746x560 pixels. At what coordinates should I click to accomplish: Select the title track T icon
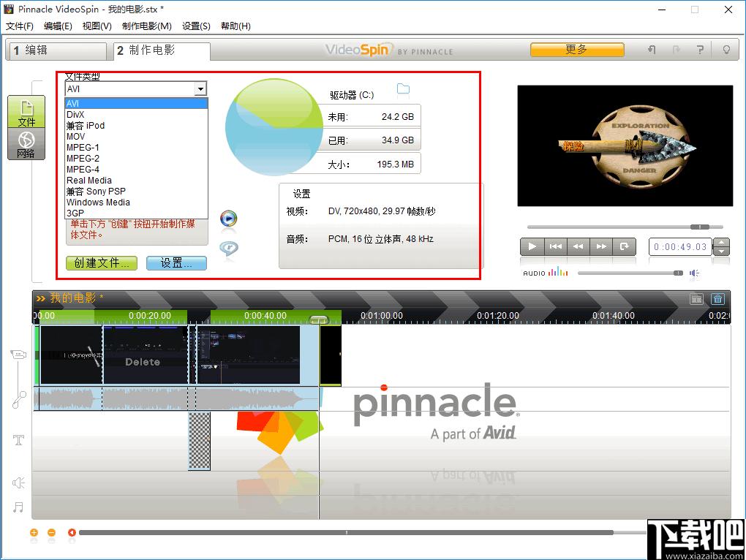(18, 439)
